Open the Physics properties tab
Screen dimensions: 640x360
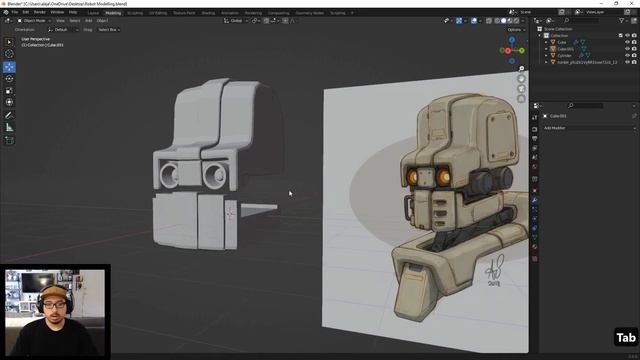[x=535, y=219]
